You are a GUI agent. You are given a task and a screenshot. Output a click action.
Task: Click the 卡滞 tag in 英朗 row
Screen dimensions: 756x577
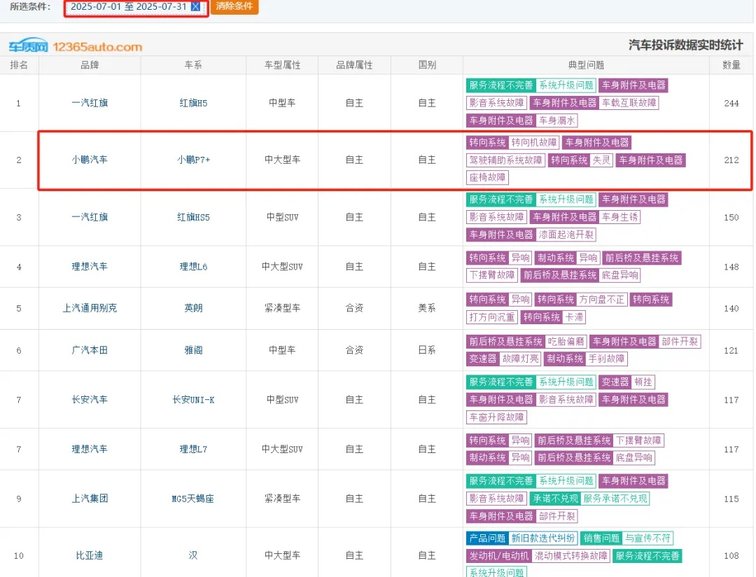(x=574, y=317)
